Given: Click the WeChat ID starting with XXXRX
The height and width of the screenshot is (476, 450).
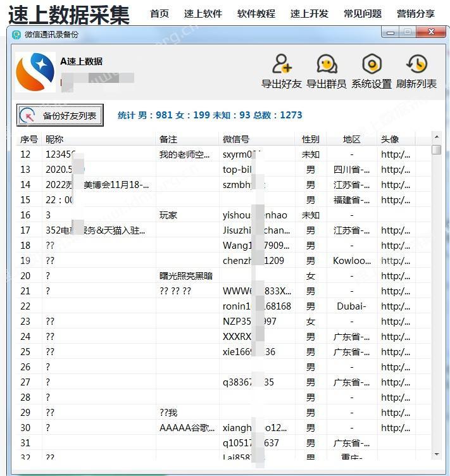Looking at the screenshot, I should coord(237,337).
